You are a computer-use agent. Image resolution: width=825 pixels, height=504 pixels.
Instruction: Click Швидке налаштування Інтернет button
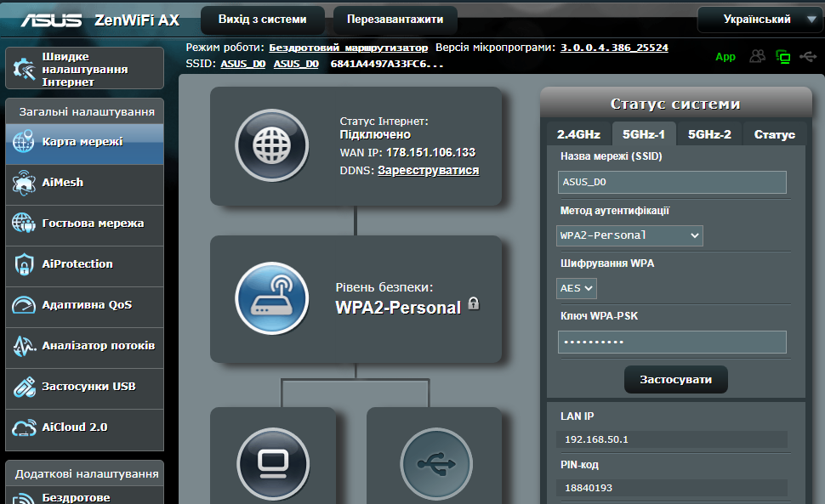[x=85, y=68]
